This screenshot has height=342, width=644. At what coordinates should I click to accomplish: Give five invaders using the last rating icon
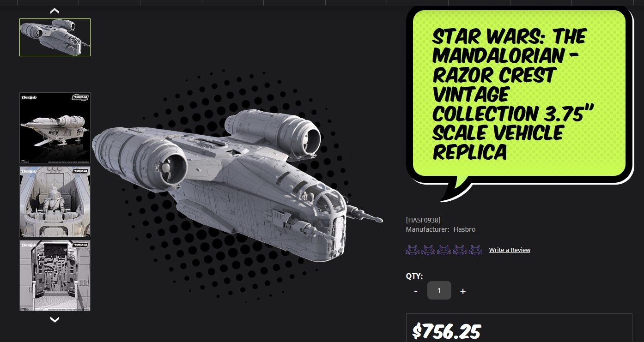point(475,250)
